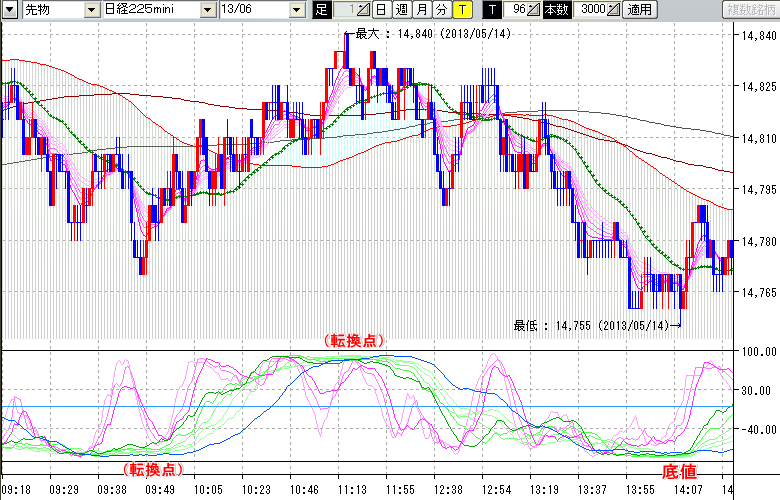The height and width of the screenshot is (500, 780).
Task: Click the small menu icon at far left
Action: (9, 10)
